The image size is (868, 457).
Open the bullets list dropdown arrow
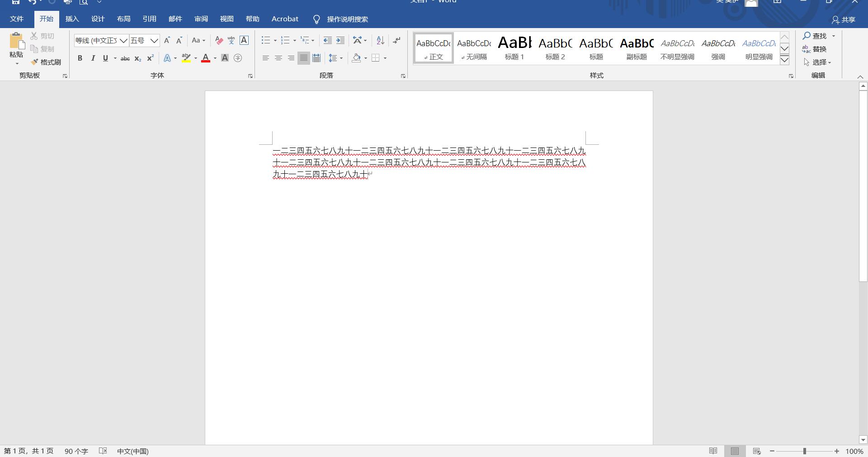pos(275,41)
